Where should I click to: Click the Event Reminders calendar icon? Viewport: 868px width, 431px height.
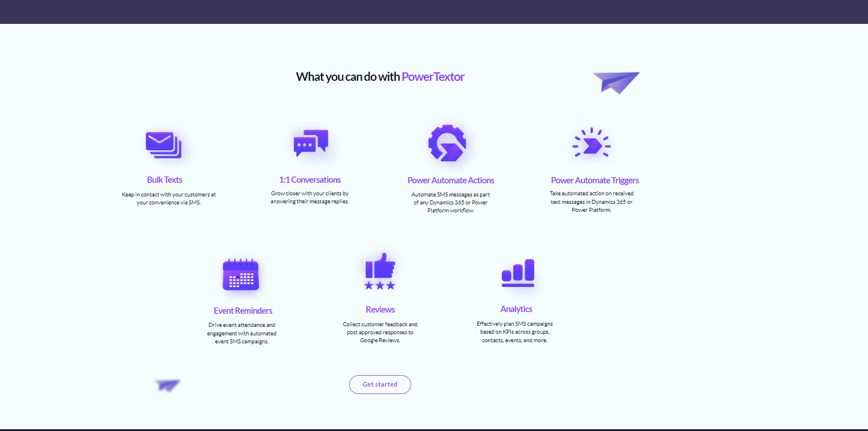(241, 274)
